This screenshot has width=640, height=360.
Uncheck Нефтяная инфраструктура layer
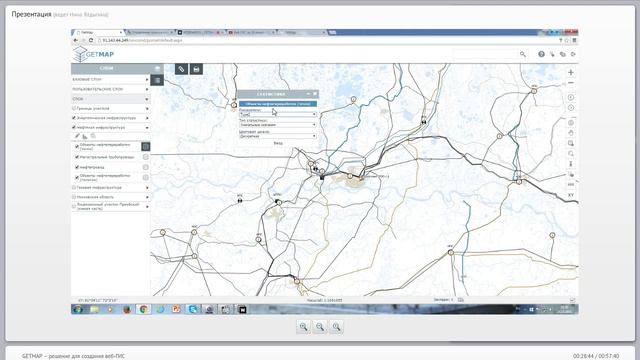[x=74, y=128]
